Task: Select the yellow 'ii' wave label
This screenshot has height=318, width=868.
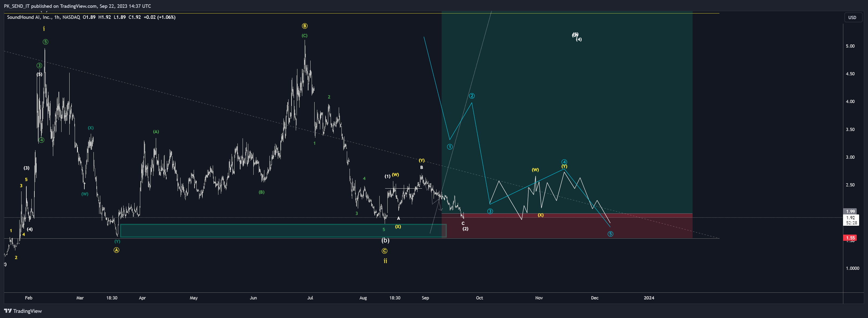Action: pyautogui.click(x=385, y=261)
